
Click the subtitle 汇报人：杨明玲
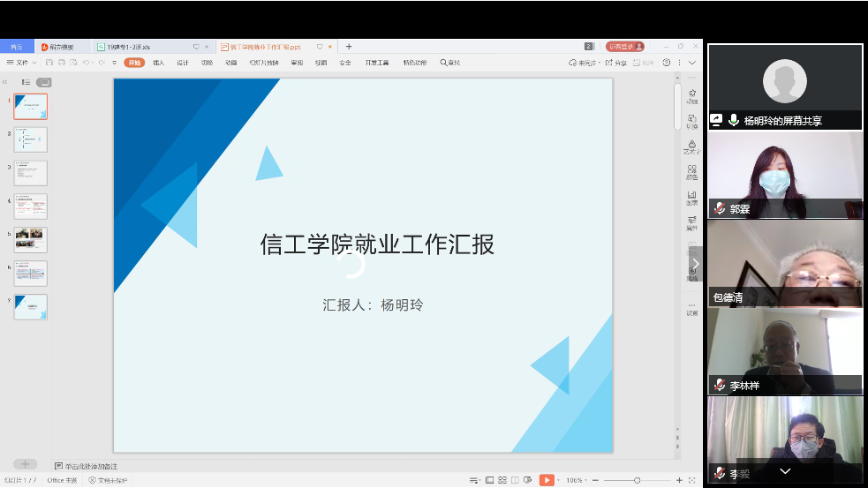pos(374,304)
